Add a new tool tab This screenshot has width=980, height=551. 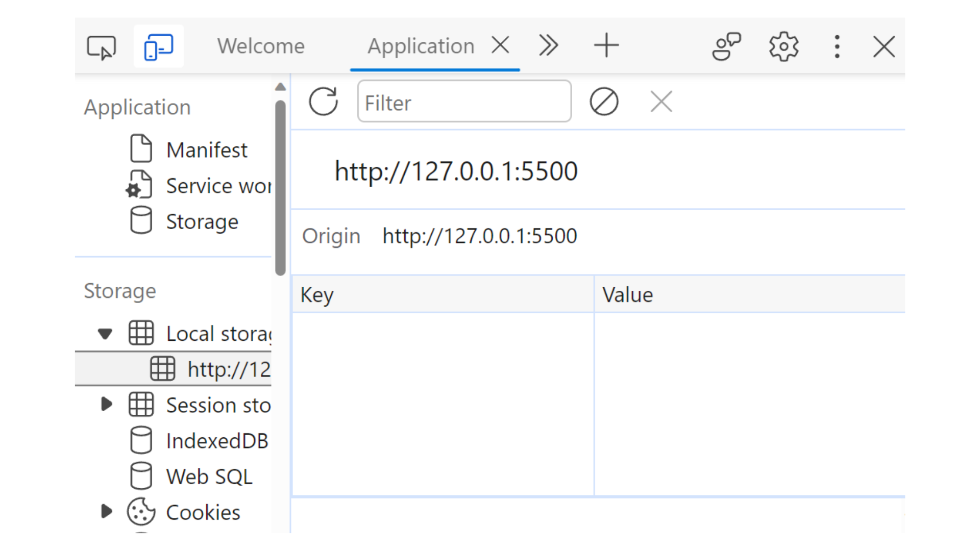coord(606,45)
